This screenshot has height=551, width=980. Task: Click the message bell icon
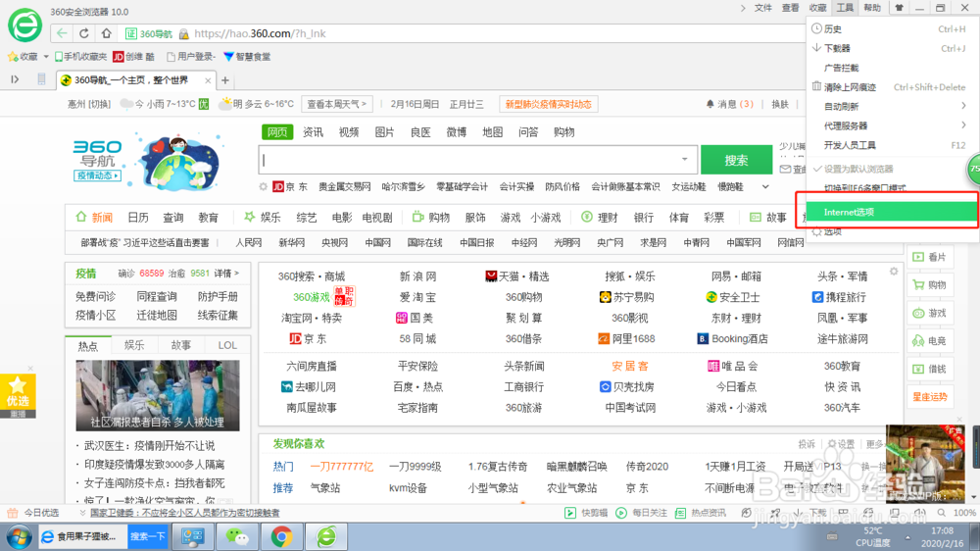coord(710,104)
